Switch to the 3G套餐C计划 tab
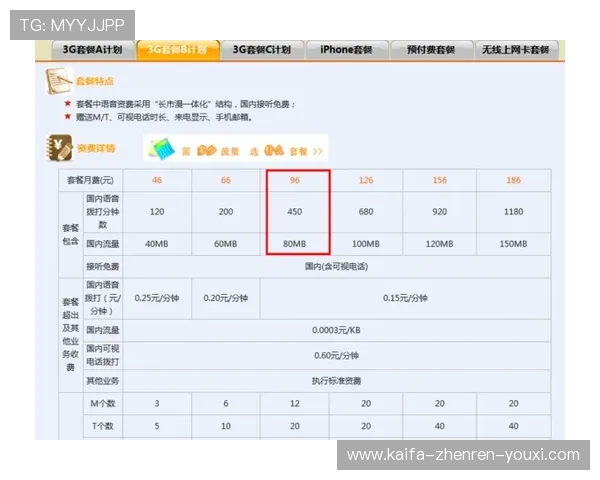600x480 pixels. tap(262, 50)
